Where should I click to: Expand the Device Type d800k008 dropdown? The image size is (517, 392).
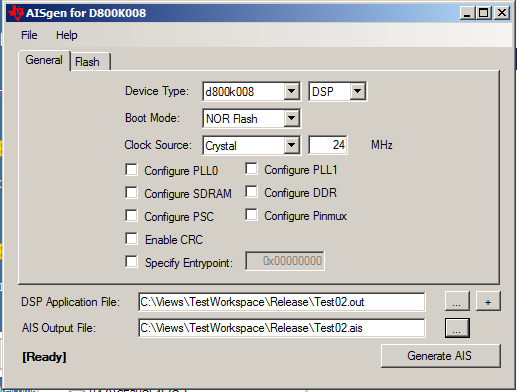[x=291, y=91]
